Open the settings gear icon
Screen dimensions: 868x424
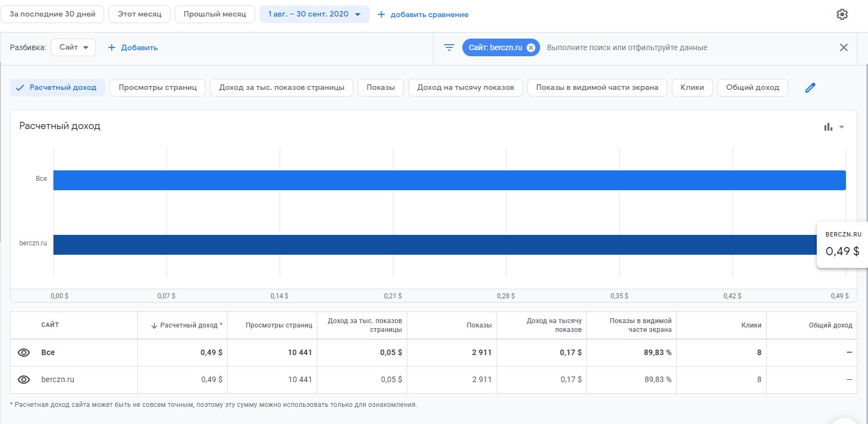(x=842, y=14)
